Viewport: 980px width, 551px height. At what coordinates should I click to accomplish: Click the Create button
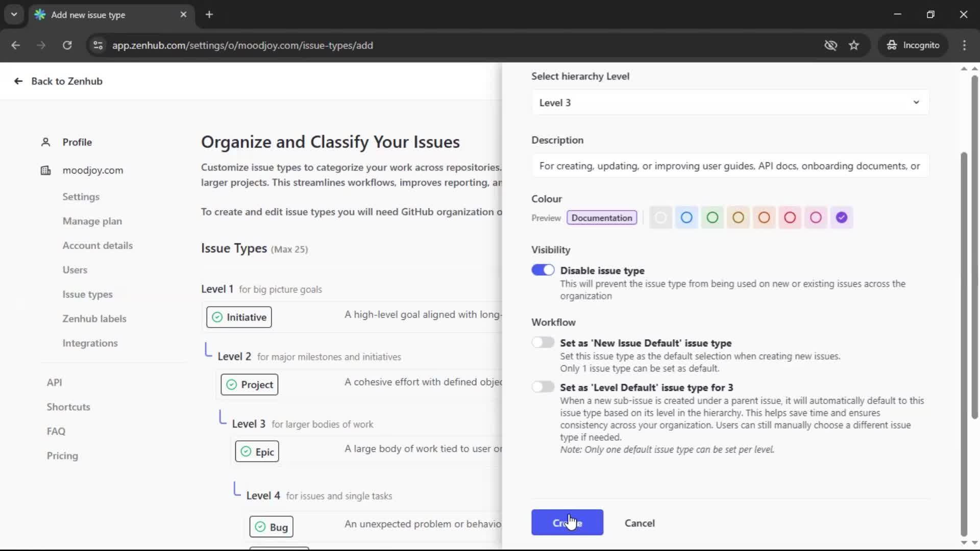pyautogui.click(x=567, y=522)
